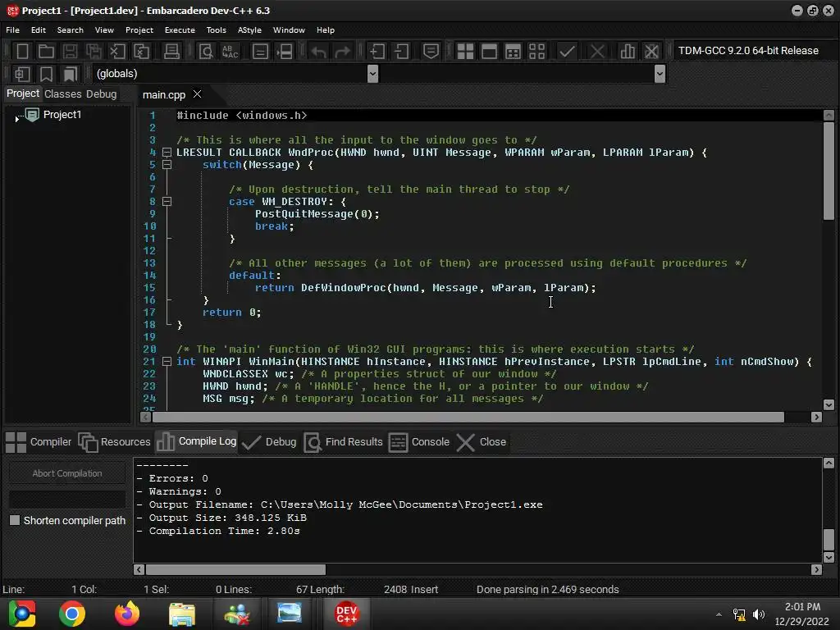Collapse the switch block fold on line 5
This screenshot has height=630, width=840.
(x=167, y=164)
